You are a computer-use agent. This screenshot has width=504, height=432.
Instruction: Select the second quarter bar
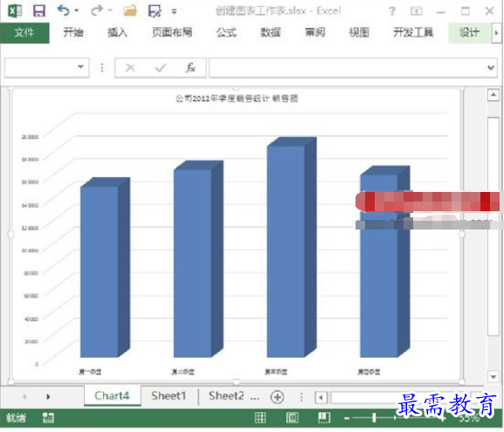pyautogui.click(x=198, y=259)
